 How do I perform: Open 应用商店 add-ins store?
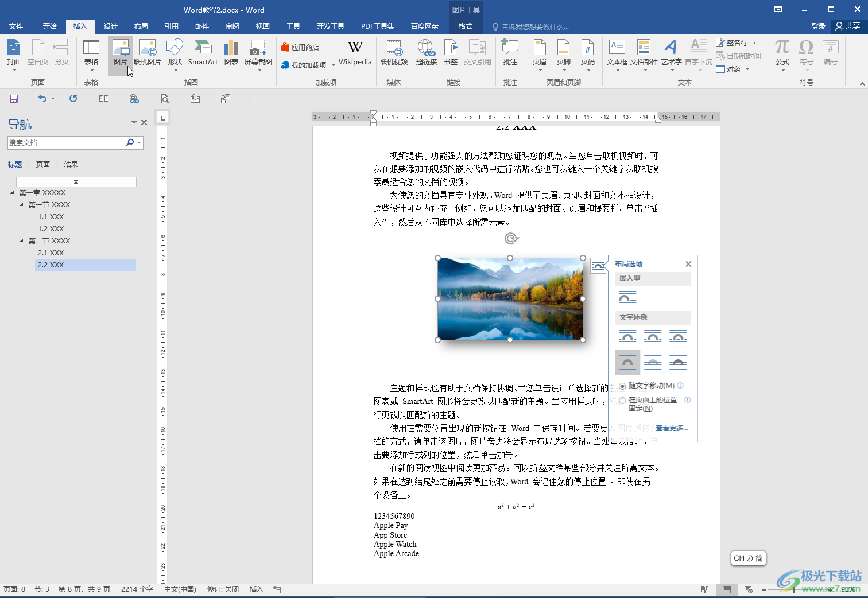(x=300, y=48)
